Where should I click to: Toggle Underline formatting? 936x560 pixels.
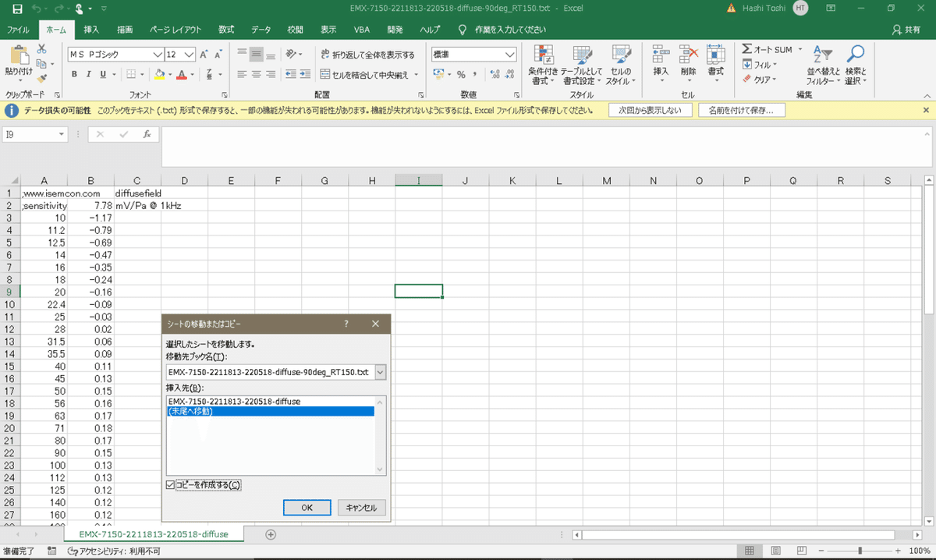(103, 74)
